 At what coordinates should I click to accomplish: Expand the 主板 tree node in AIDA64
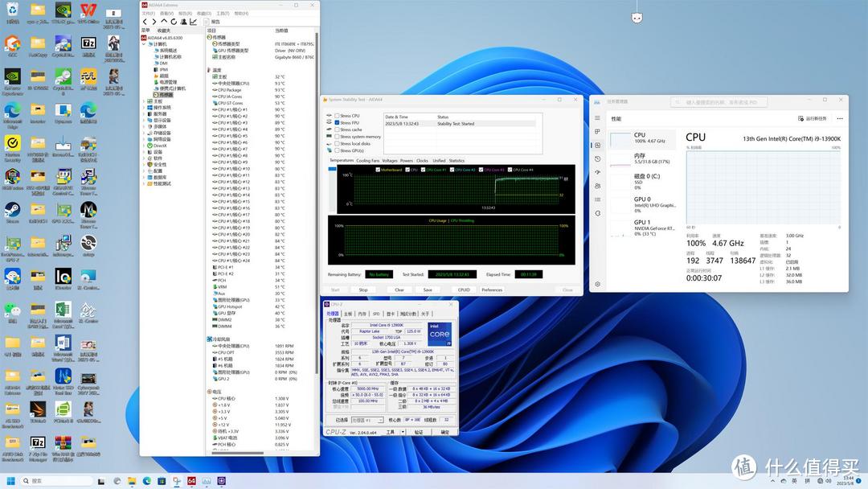(144, 101)
